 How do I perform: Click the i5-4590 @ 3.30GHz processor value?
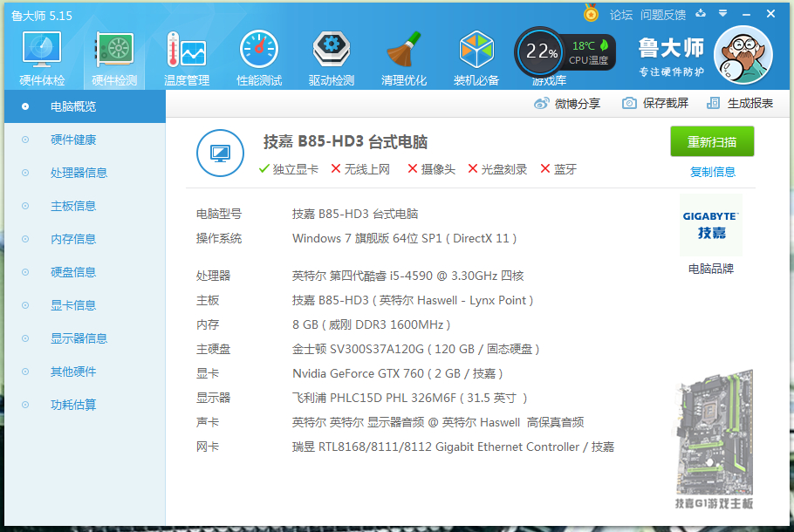[x=407, y=276]
